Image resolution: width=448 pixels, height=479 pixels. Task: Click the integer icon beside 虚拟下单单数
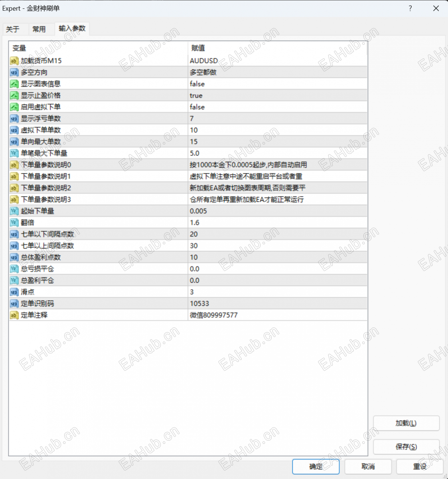coord(14,130)
